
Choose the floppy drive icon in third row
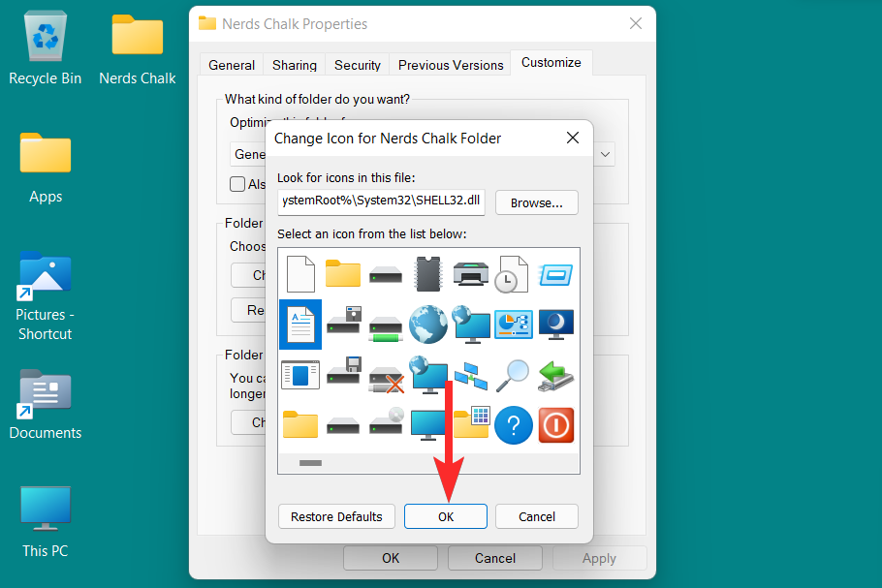tap(344, 370)
